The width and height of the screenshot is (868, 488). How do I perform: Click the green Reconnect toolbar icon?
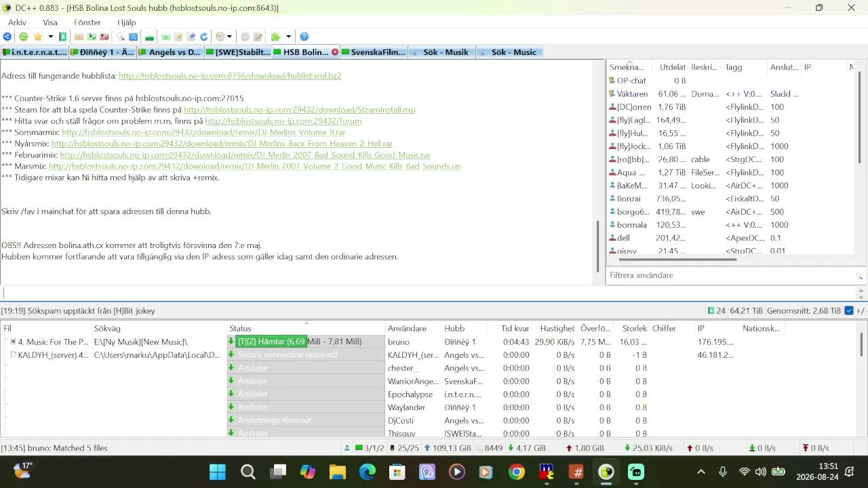(x=24, y=37)
